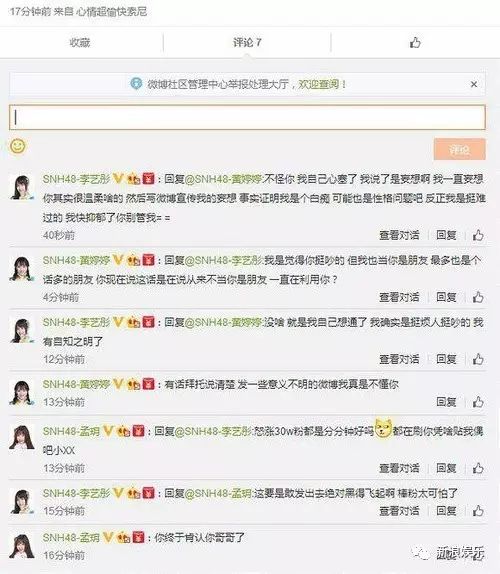500x574 pixels.
Task: Like the comment posted 40秒前
Action: [478, 235]
